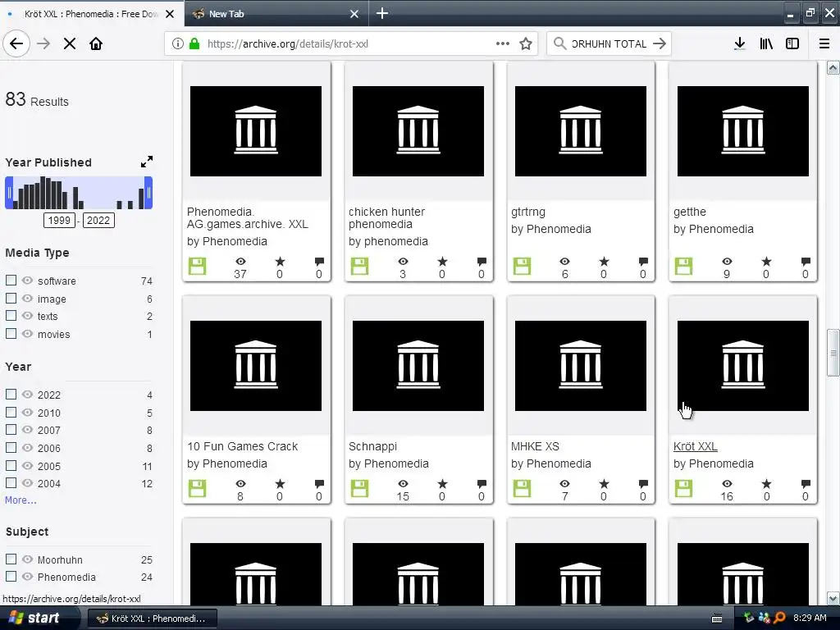Open the Firefox home page
The height and width of the screenshot is (630, 840).
point(96,44)
